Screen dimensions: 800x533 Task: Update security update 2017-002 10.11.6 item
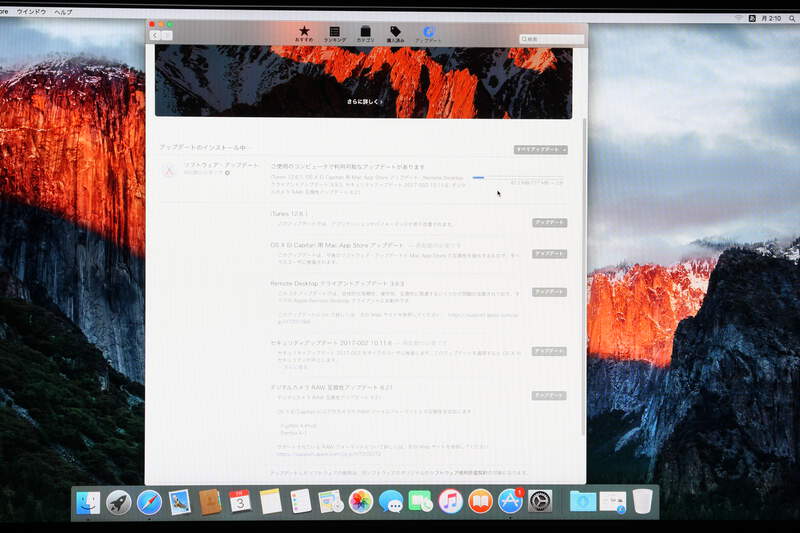(549, 351)
